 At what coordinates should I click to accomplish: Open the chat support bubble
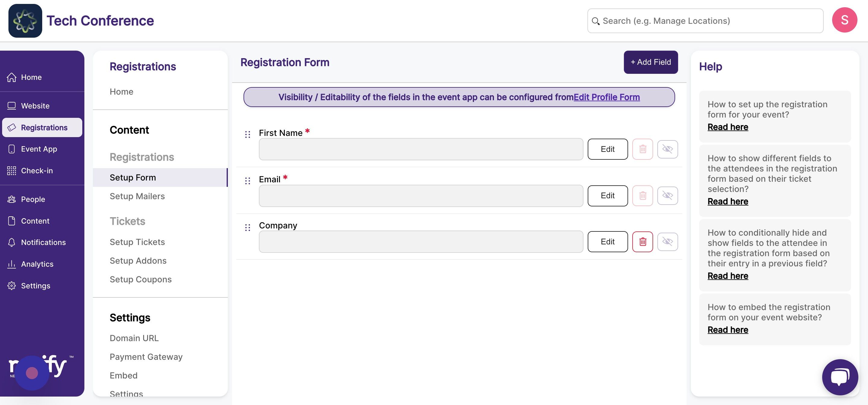[840, 377]
